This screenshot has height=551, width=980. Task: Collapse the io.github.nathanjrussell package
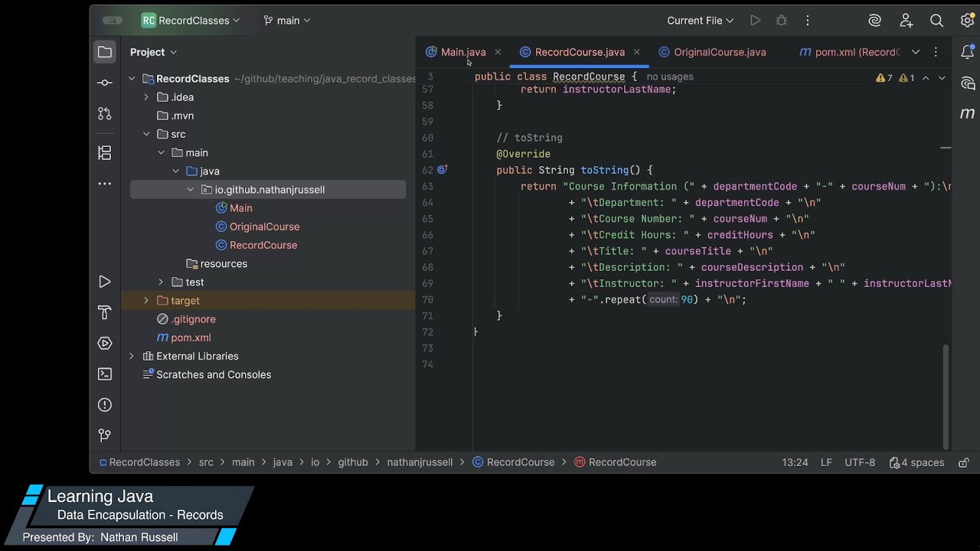tap(190, 190)
